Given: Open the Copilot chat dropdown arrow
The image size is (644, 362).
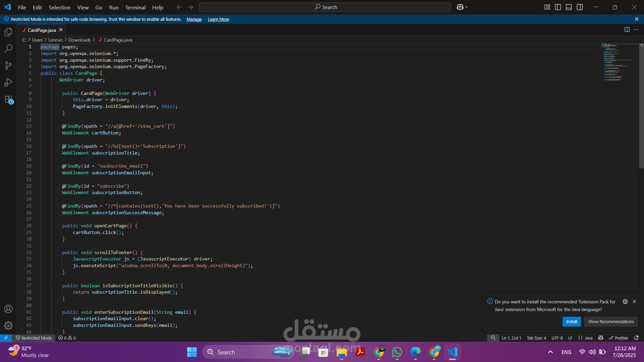Looking at the screenshot, I should point(467,7).
